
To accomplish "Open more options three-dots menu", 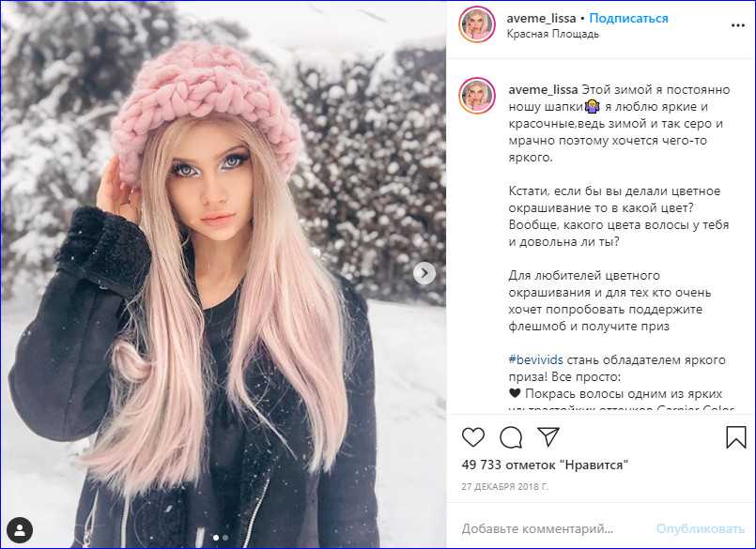I will point(737,25).
